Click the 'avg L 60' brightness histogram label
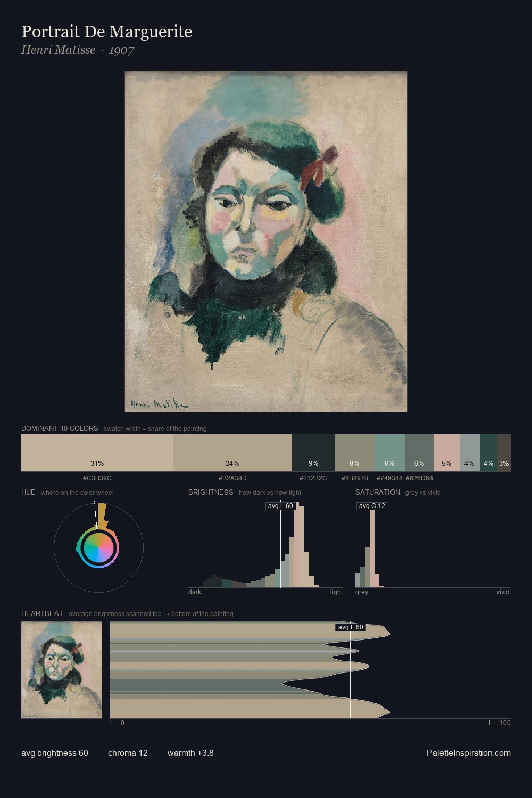Screen dimensions: 532x798 (280, 506)
